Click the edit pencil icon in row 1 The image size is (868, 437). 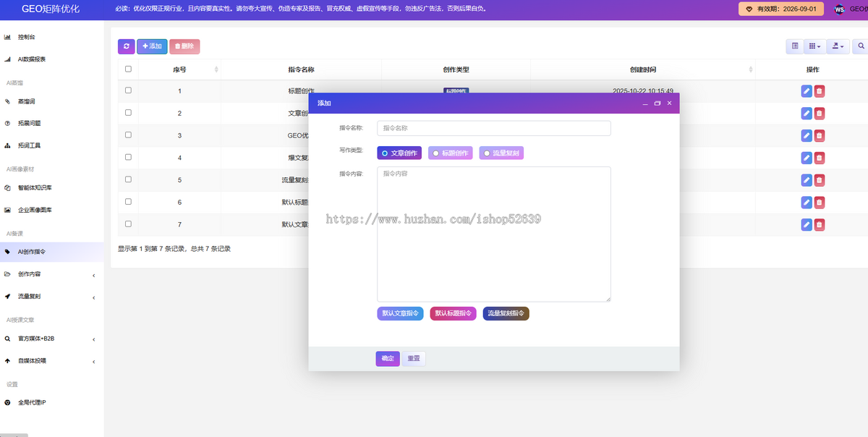[x=807, y=91]
